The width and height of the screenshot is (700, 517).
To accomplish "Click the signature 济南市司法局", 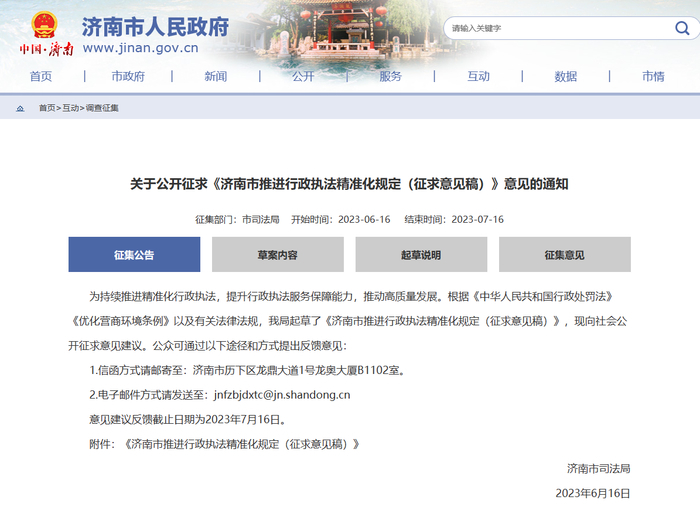I will (599, 469).
